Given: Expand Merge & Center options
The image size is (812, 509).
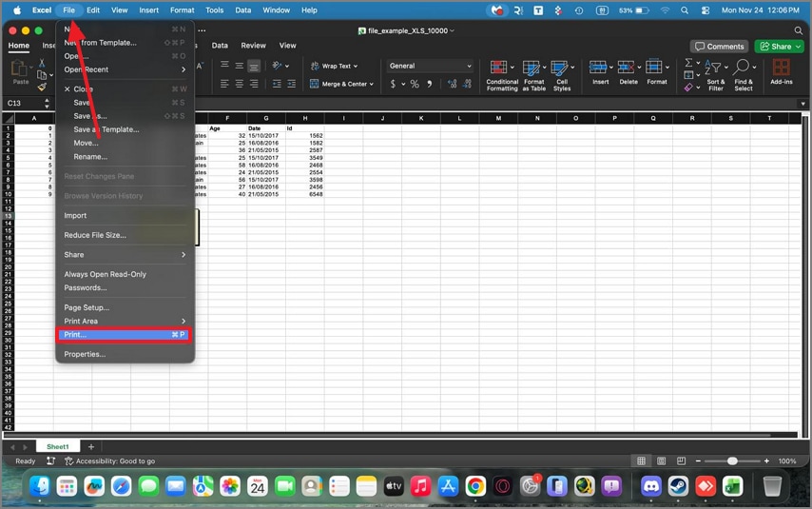Looking at the screenshot, I should click(372, 84).
